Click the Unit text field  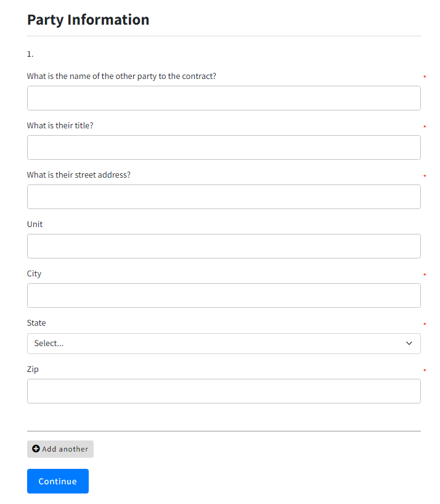pos(224,246)
